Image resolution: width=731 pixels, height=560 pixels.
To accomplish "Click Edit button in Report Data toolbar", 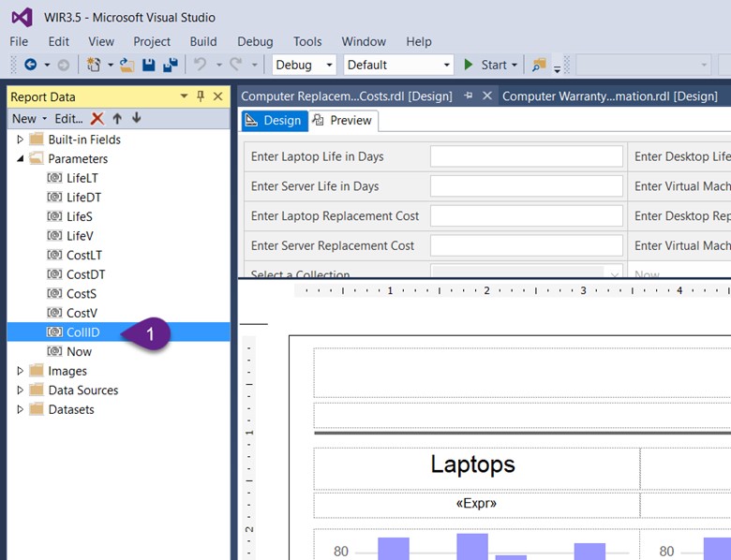I will 68,119.
